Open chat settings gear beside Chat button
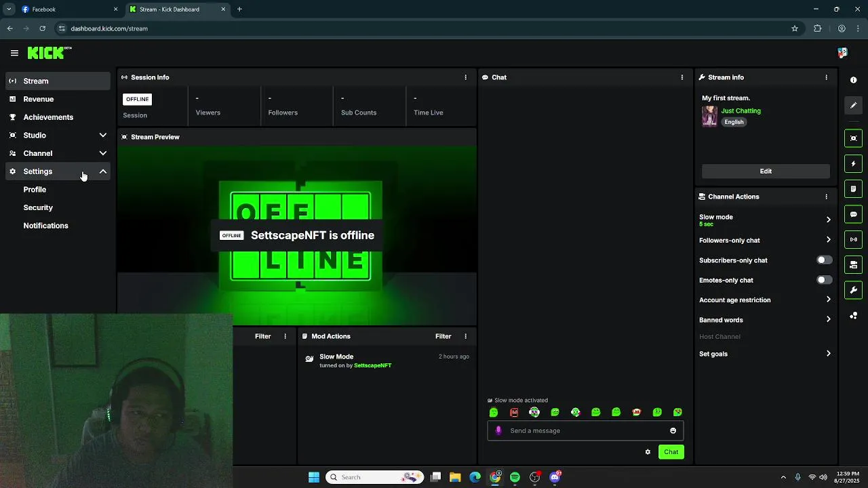 [648, 452]
